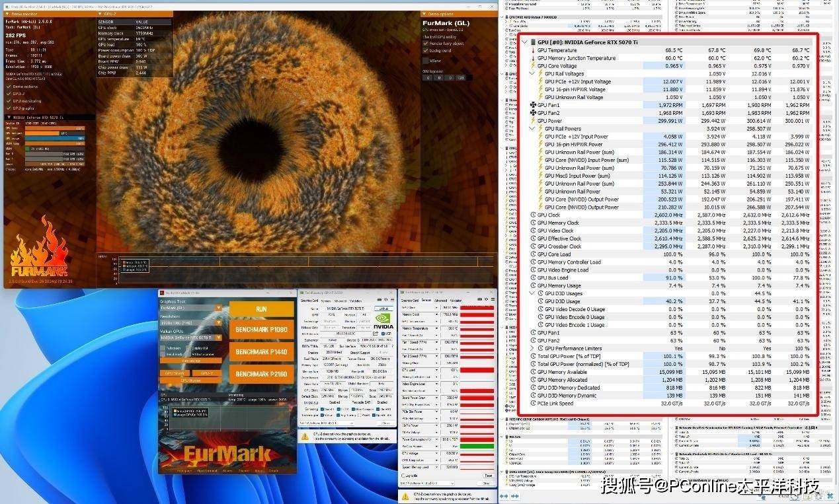This screenshot has width=839, height=504.
Task: Click thermometer icon beside GPU Temperature row
Action: [x=533, y=50]
